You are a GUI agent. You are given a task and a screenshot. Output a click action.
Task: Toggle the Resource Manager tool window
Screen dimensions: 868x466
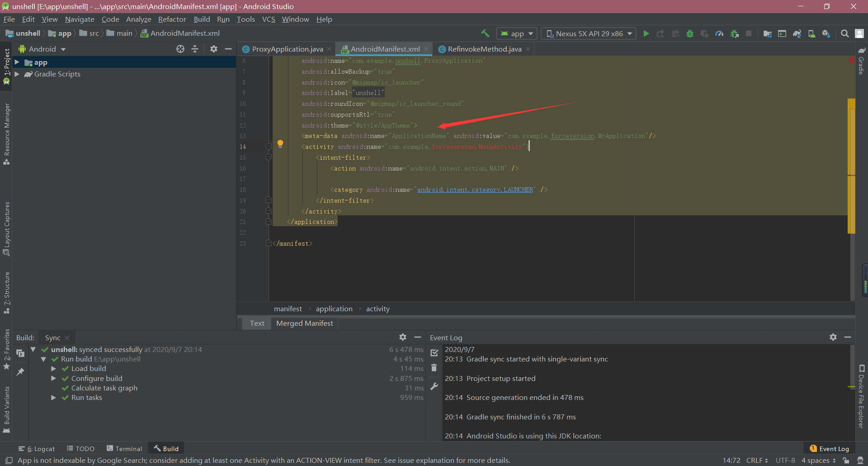point(6,134)
